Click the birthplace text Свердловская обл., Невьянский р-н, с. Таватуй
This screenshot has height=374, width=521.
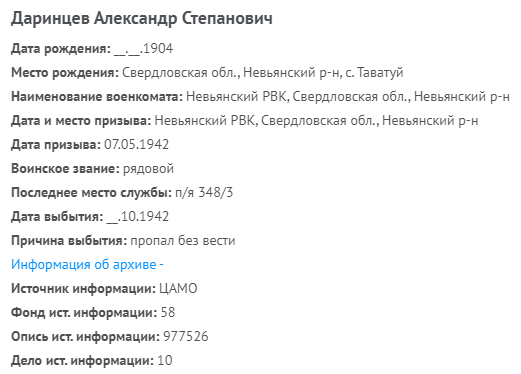click(x=263, y=72)
